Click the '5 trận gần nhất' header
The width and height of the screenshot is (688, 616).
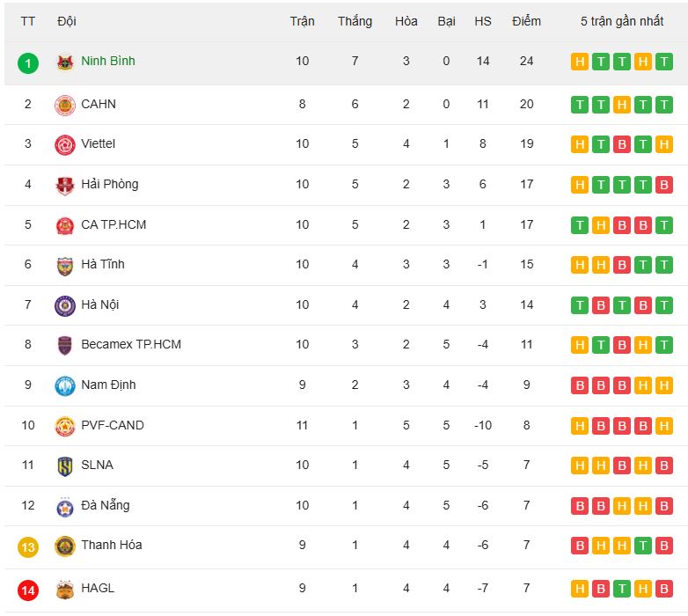tap(621, 21)
